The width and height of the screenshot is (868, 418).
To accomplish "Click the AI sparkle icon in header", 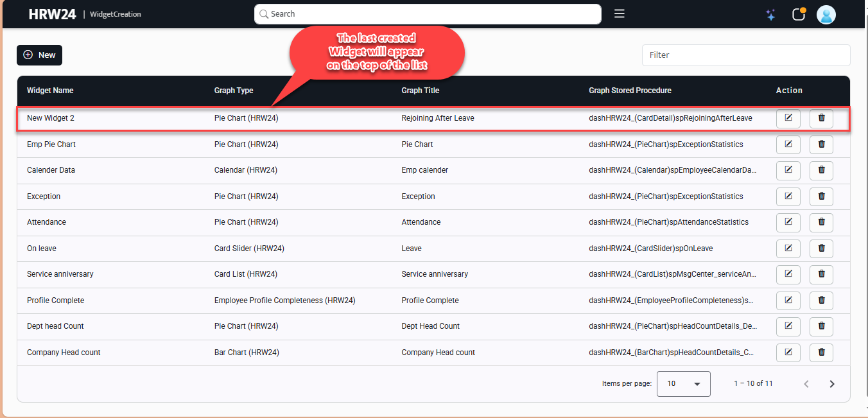I will coord(770,15).
